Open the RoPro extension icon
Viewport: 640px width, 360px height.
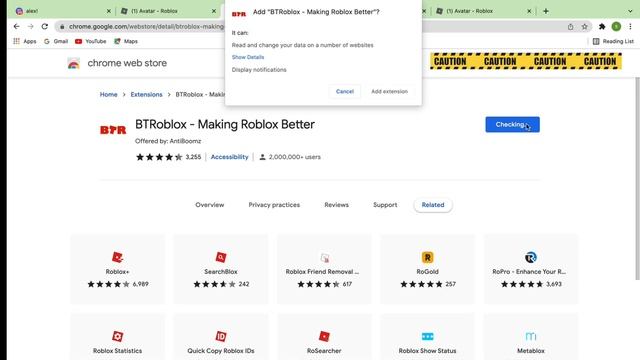pos(531,257)
